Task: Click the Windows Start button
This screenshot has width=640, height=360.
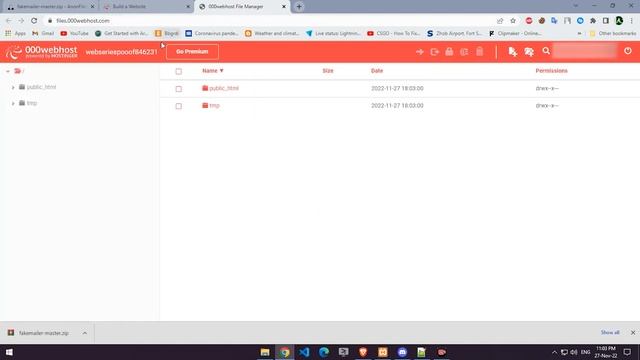Action: pos(9,352)
